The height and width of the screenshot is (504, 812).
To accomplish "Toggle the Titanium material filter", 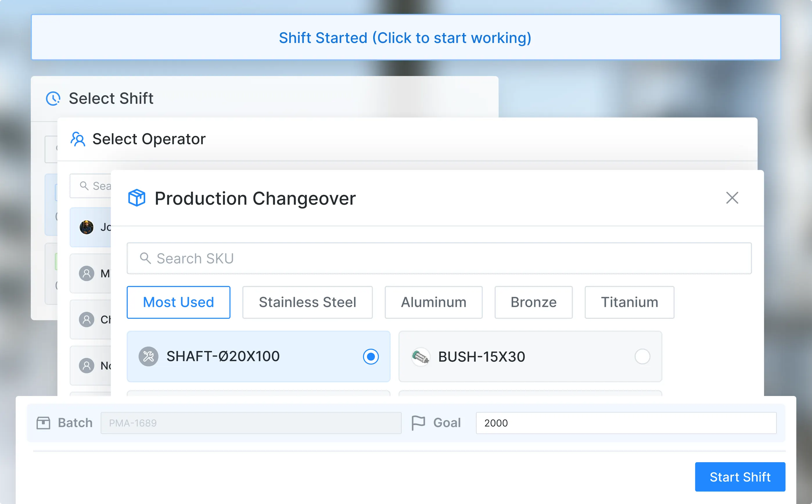I will coord(629,302).
